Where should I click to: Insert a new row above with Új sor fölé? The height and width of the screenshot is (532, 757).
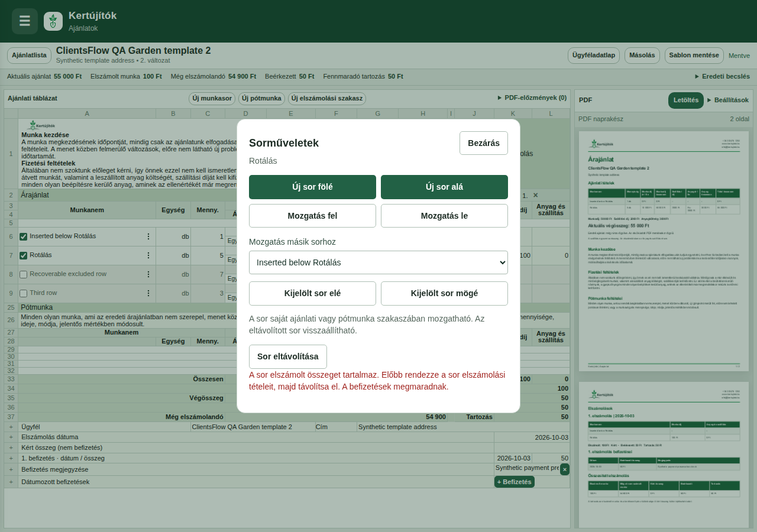tap(312, 187)
